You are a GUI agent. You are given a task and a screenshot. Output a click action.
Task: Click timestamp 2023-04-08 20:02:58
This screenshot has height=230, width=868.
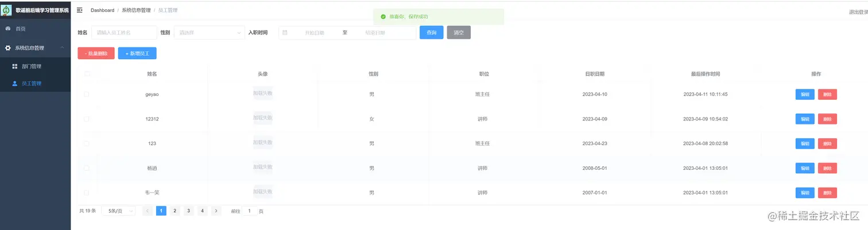click(x=706, y=143)
